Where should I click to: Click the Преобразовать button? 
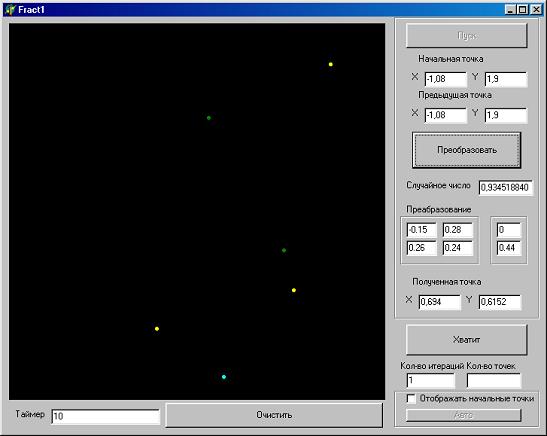point(466,150)
